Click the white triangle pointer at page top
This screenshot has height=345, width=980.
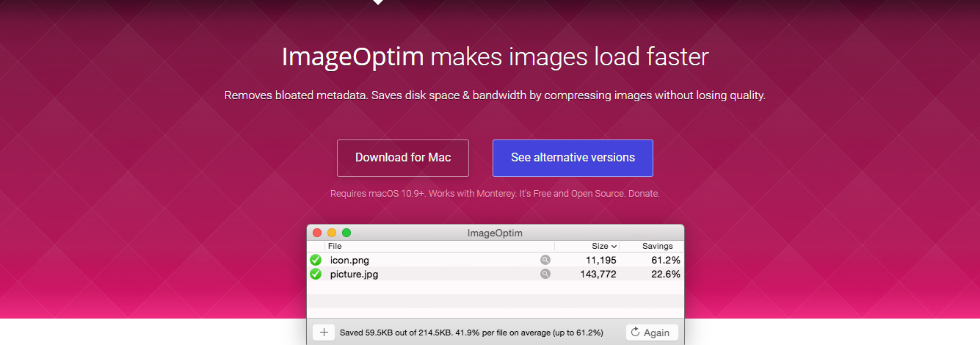[377, 2]
